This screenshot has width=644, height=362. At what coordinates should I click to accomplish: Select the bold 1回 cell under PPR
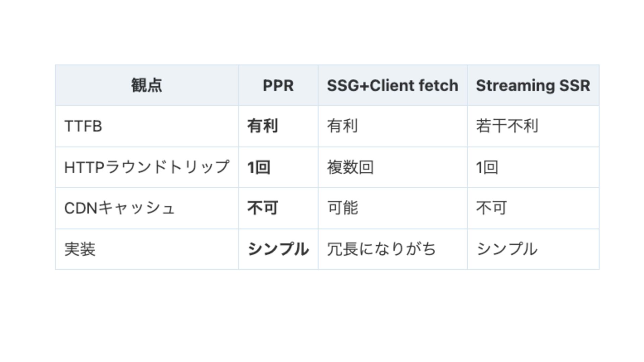[x=259, y=167]
